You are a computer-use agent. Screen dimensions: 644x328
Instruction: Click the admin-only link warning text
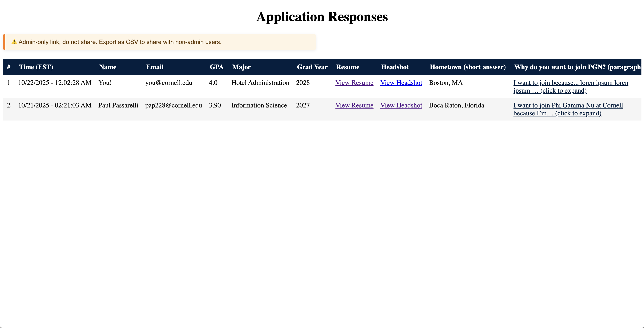click(120, 42)
